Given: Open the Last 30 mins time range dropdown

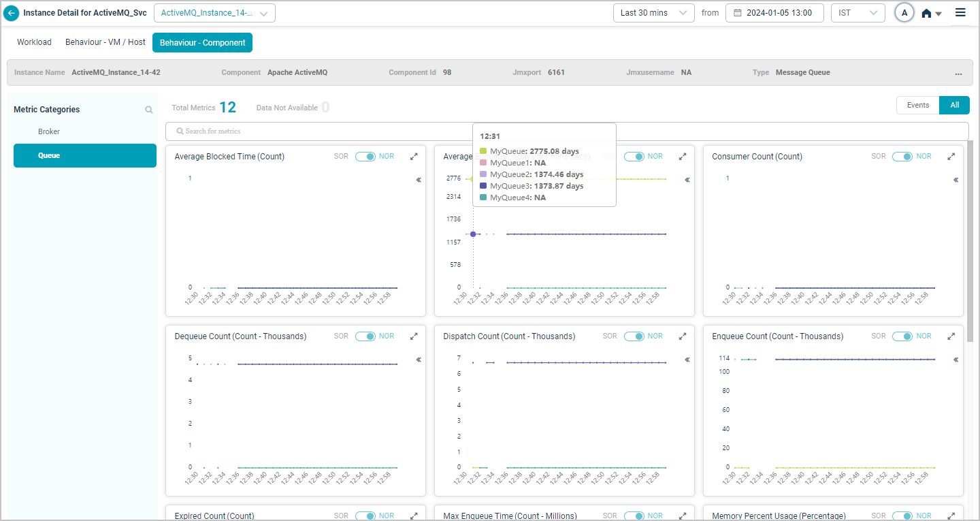Looking at the screenshot, I should tap(653, 13).
